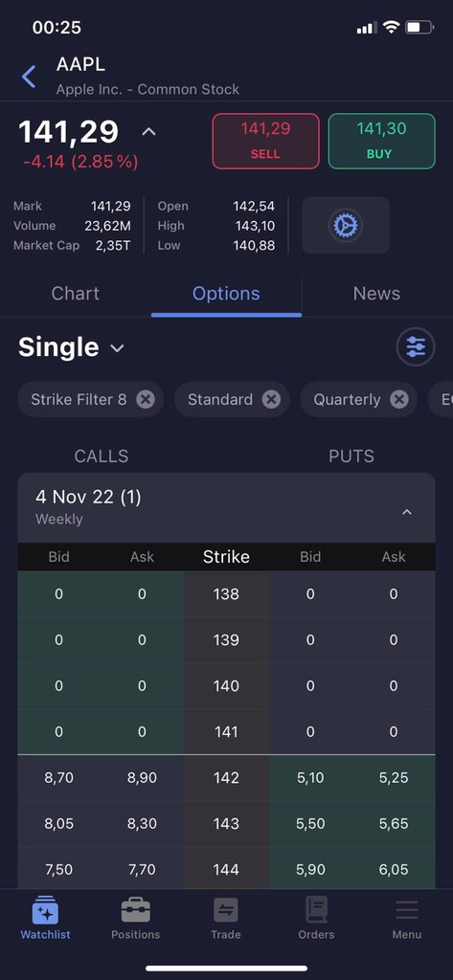Select the 143 put ask 5,65
The height and width of the screenshot is (980, 453).
coord(394,824)
